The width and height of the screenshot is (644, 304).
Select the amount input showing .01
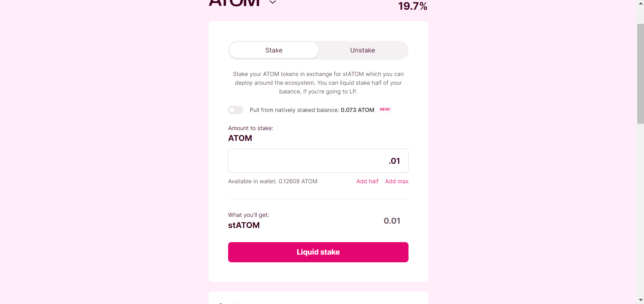[x=318, y=161]
